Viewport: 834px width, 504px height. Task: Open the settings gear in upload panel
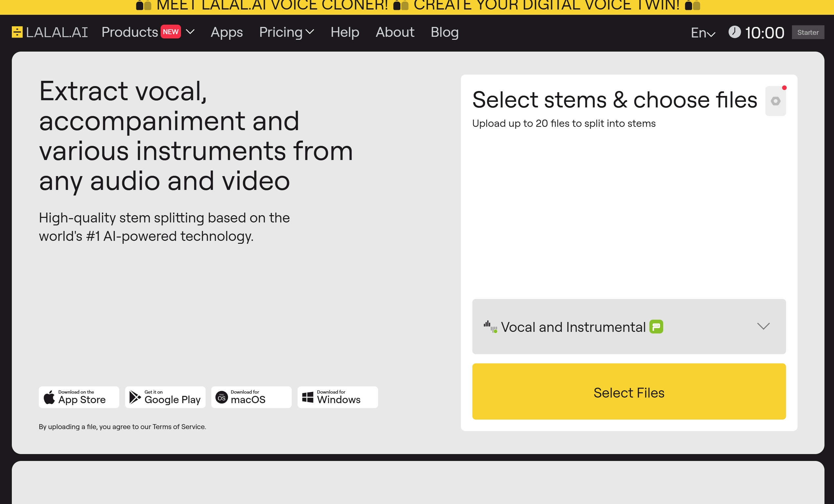[775, 101]
